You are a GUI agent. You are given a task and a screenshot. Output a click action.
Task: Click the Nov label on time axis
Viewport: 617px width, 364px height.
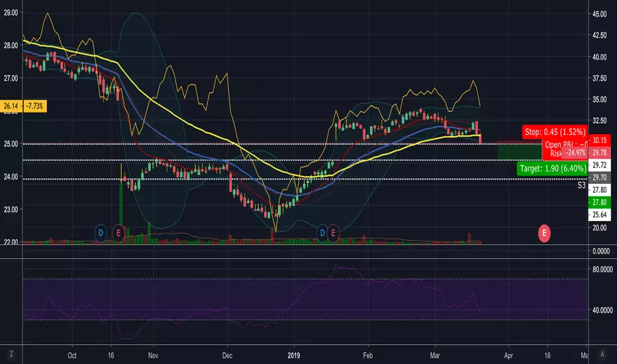coord(153,355)
